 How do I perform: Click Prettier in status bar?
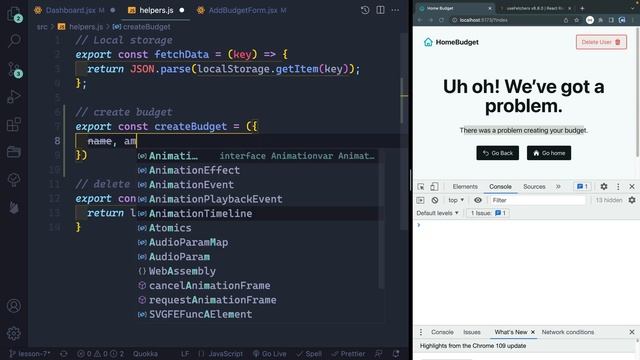[348, 354]
